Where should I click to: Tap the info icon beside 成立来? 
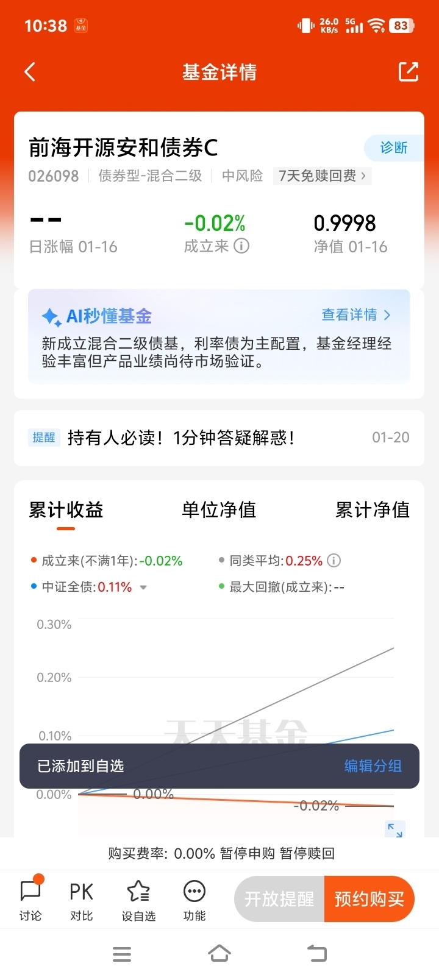tap(241, 246)
